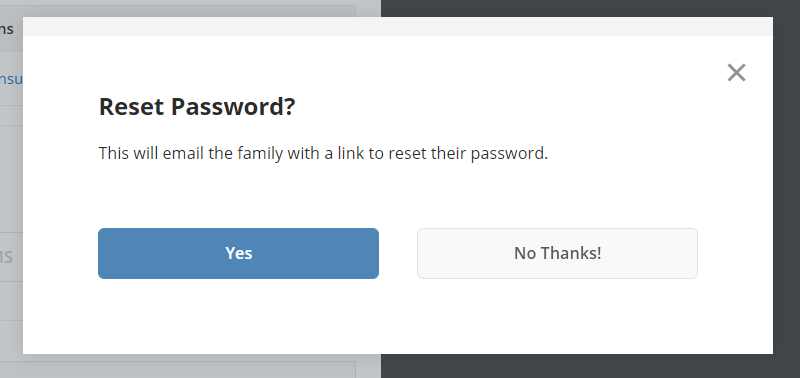Click the light gray strip atop dialog
Screen dimensions: 800x378
coord(398,27)
